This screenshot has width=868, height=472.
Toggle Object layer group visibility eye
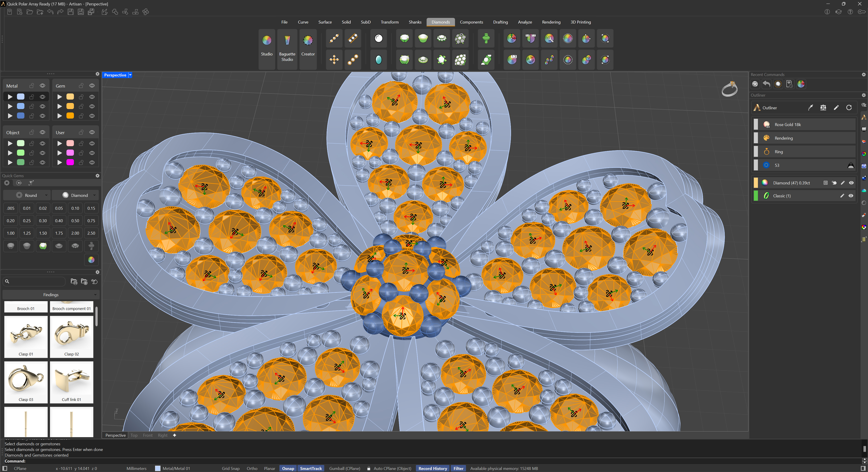coord(42,132)
